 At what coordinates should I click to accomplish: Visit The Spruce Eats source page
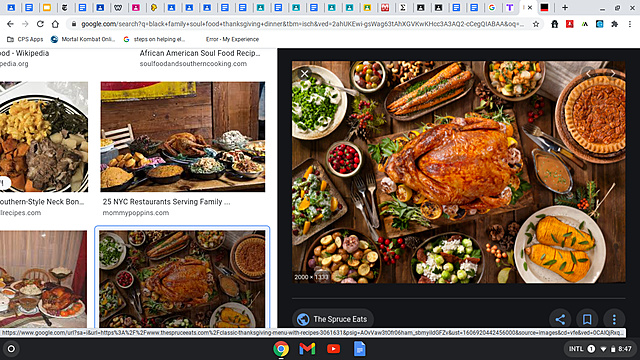tap(333, 319)
